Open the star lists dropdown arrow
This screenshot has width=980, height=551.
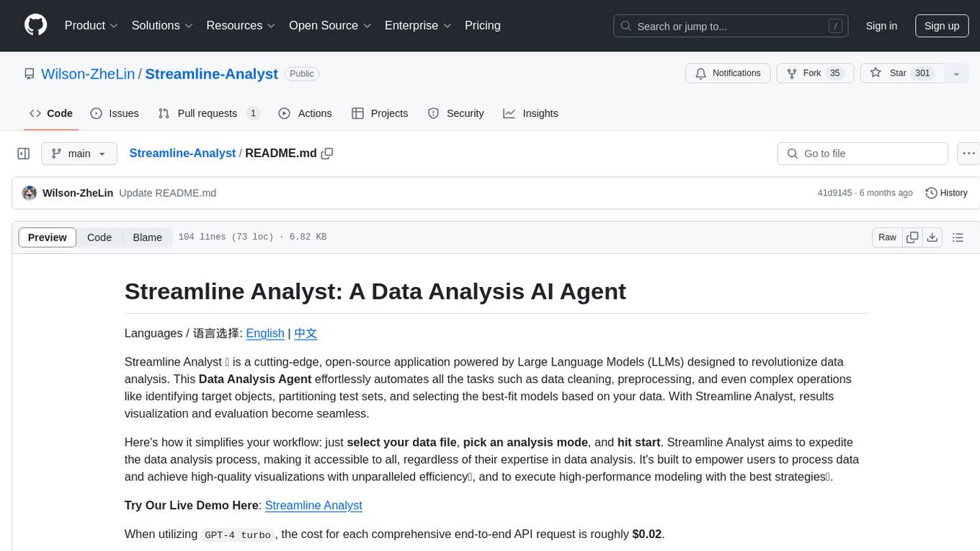pos(956,74)
